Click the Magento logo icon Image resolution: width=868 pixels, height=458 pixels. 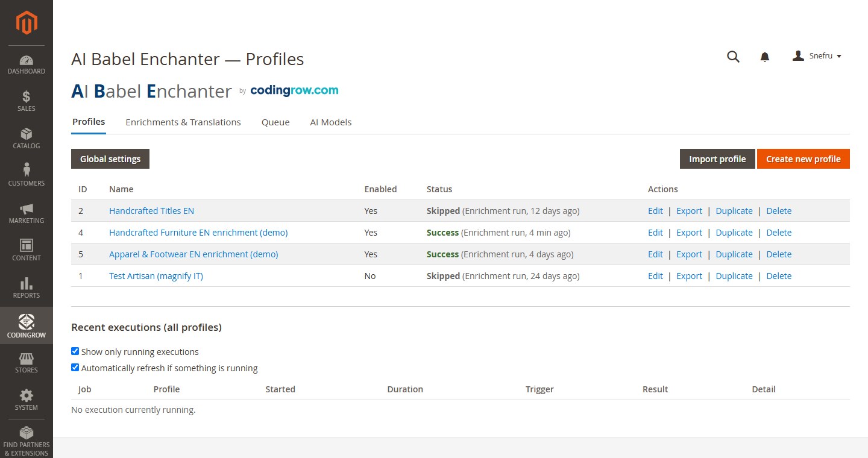(x=27, y=23)
